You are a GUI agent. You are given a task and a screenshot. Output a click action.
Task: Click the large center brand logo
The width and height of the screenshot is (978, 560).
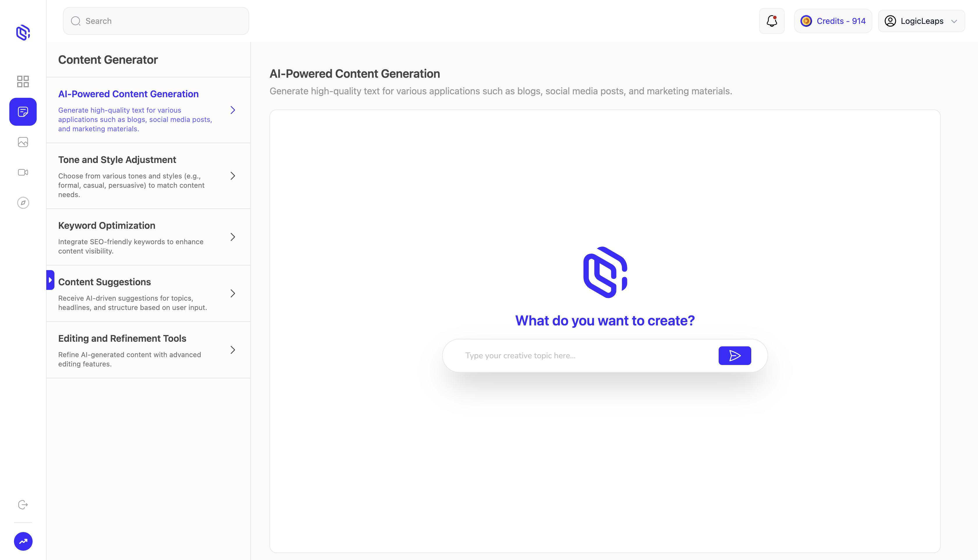pos(605,272)
